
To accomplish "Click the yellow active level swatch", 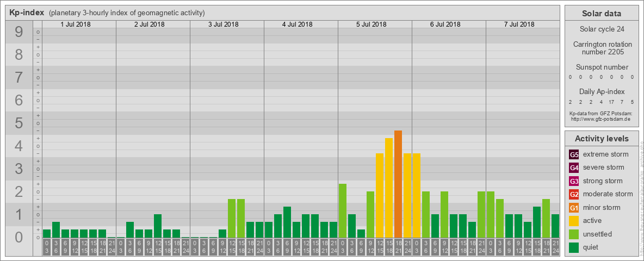I will click(574, 221).
